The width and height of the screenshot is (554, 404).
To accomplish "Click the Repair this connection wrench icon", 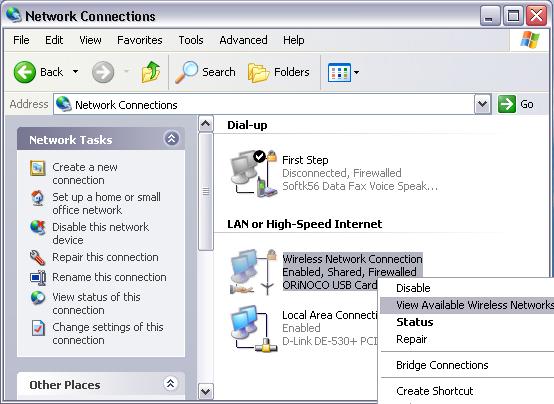I will (37, 257).
